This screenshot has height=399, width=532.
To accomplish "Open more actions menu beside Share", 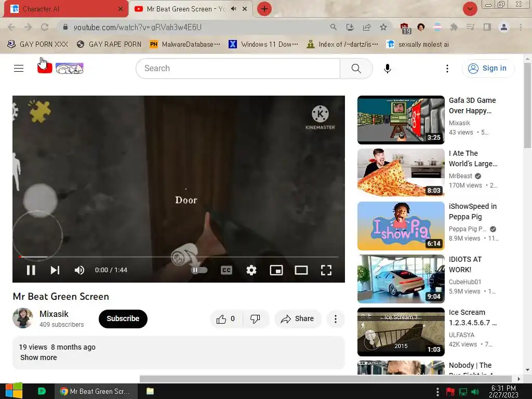I will (335, 319).
